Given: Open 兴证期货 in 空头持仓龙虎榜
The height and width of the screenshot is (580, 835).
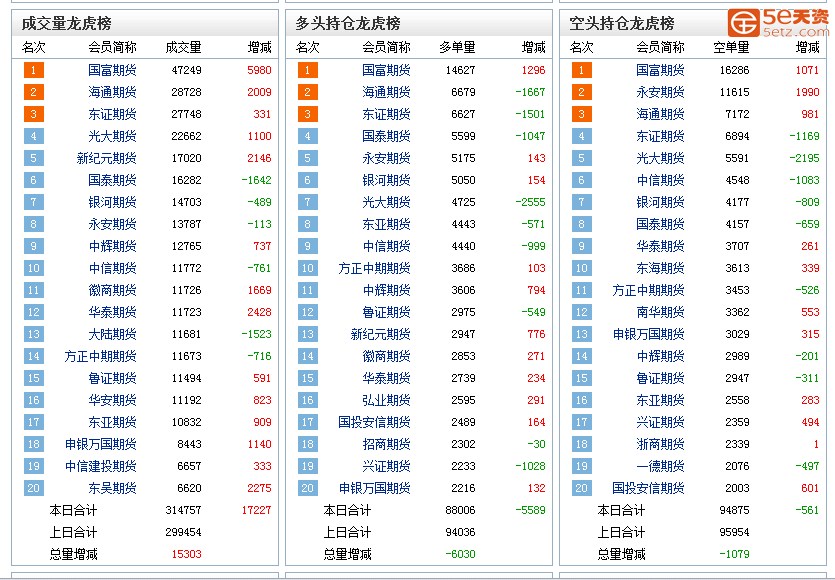Looking at the screenshot, I should click(660, 422).
